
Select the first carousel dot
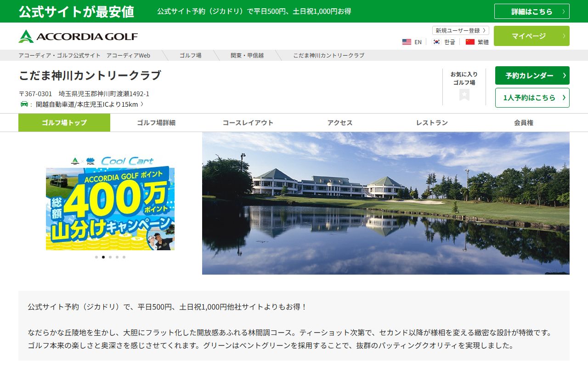point(96,257)
